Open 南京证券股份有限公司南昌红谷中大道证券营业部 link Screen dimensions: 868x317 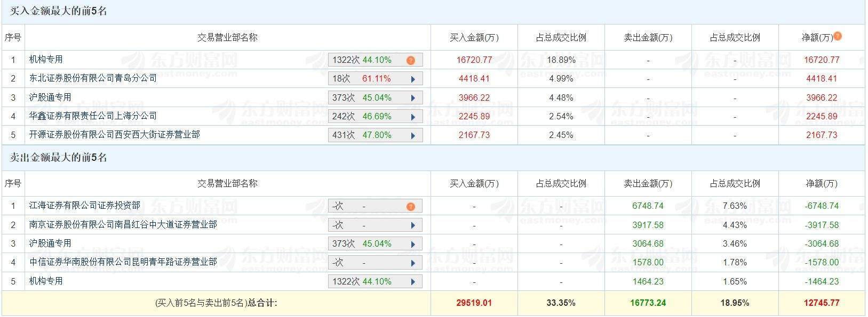[123, 225]
